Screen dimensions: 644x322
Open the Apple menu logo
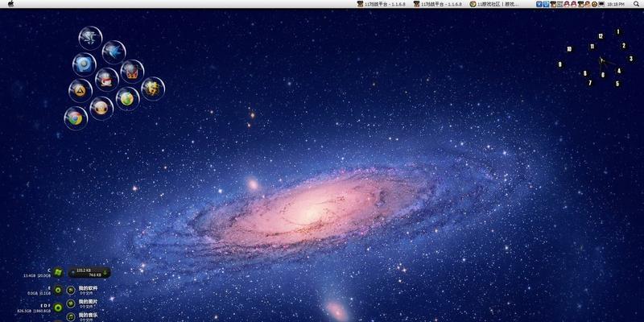click(x=10, y=4)
